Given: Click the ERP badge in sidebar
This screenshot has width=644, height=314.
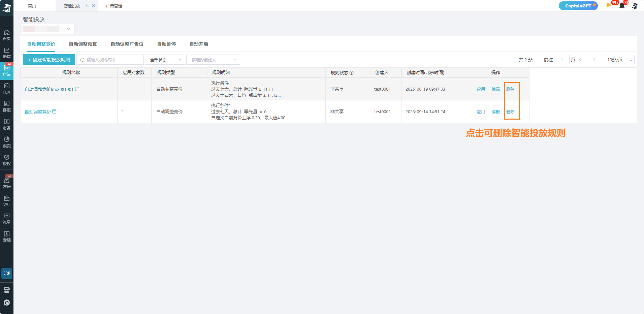Looking at the screenshot, I should click(x=7, y=273).
